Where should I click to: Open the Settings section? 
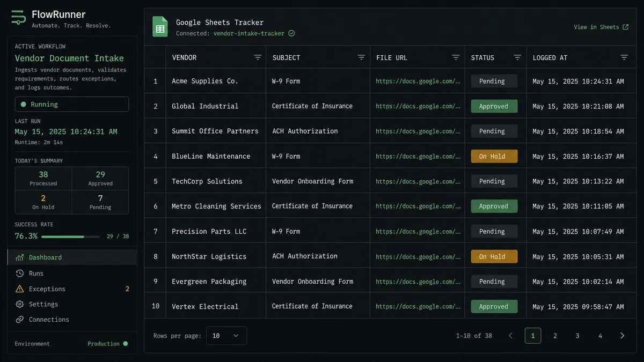point(72,304)
